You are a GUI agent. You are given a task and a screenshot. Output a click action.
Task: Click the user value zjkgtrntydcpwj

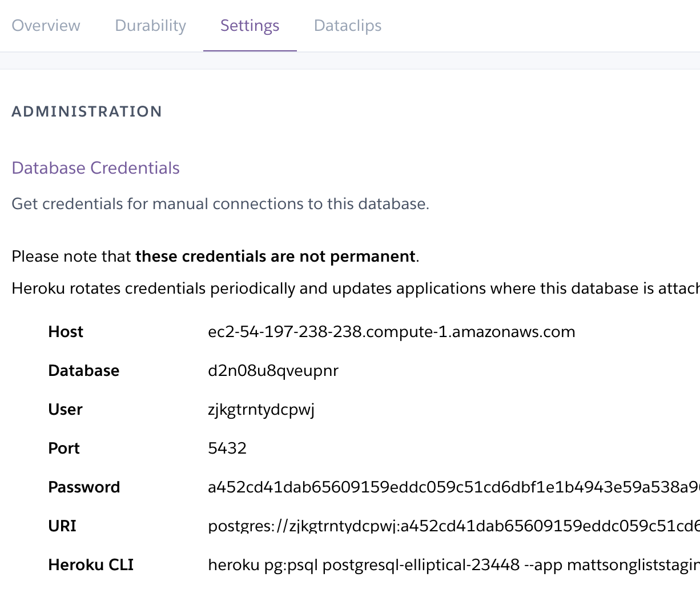click(x=261, y=410)
